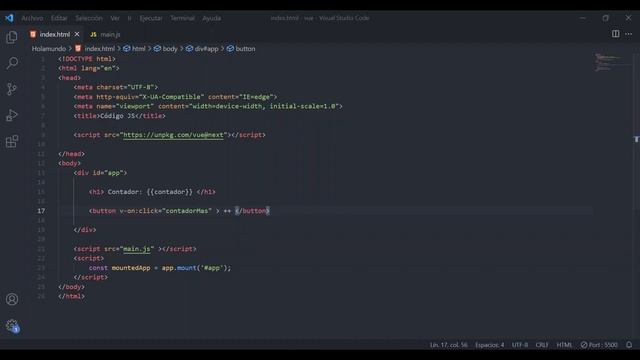Split the editor to the right

(615, 34)
